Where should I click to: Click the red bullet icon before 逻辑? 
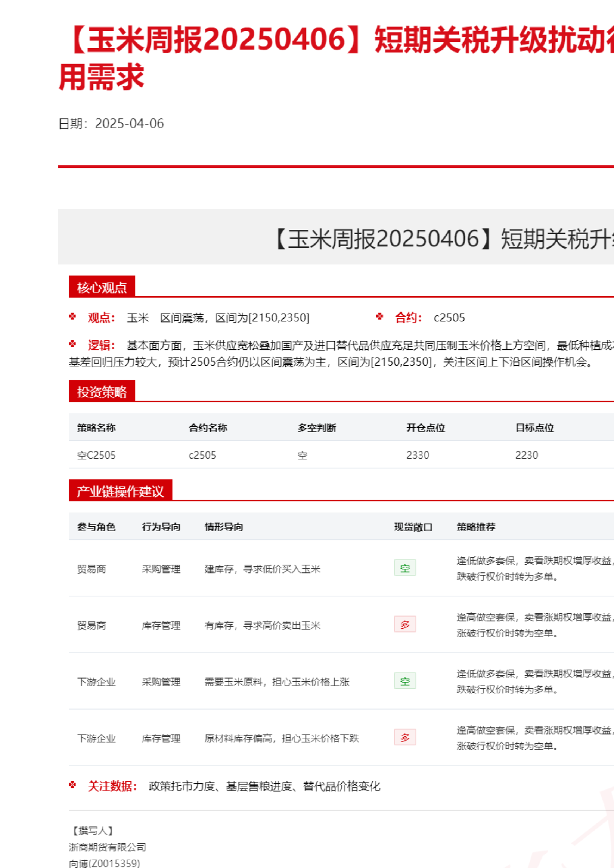[x=72, y=344]
